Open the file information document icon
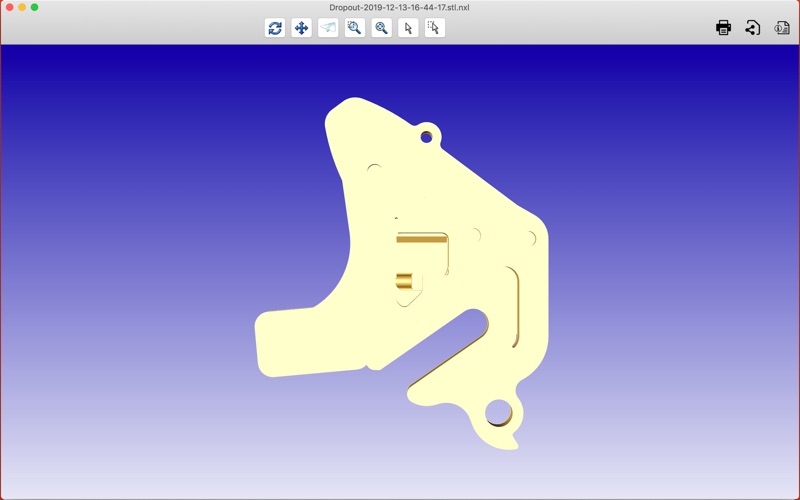The image size is (800, 500). click(782, 28)
